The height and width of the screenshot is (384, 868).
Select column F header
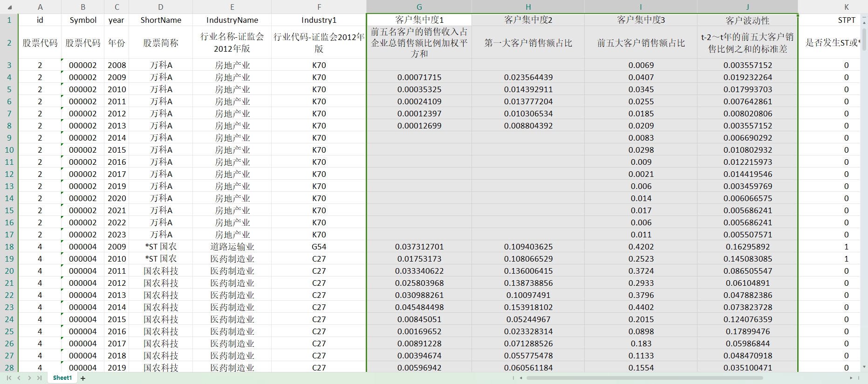click(x=319, y=7)
